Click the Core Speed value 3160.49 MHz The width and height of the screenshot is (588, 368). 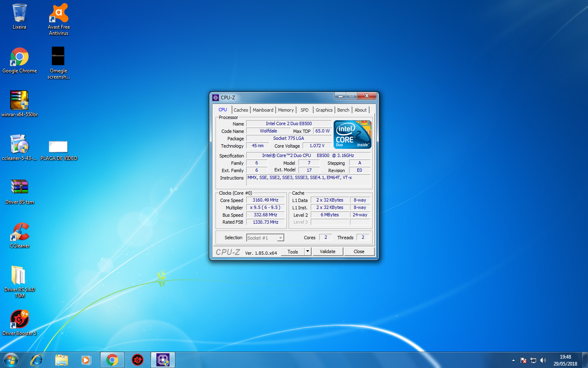[x=265, y=200]
